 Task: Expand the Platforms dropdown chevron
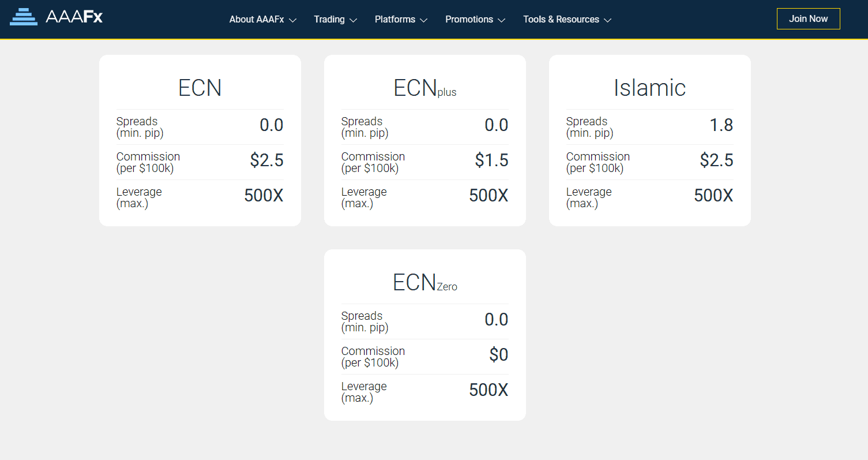click(x=423, y=20)
